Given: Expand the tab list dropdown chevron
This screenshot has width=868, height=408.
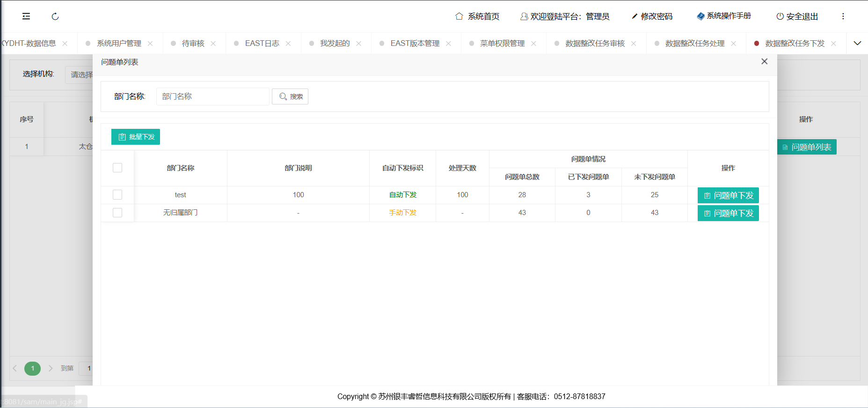Looking at the screenshot, I should coord(857,44).
